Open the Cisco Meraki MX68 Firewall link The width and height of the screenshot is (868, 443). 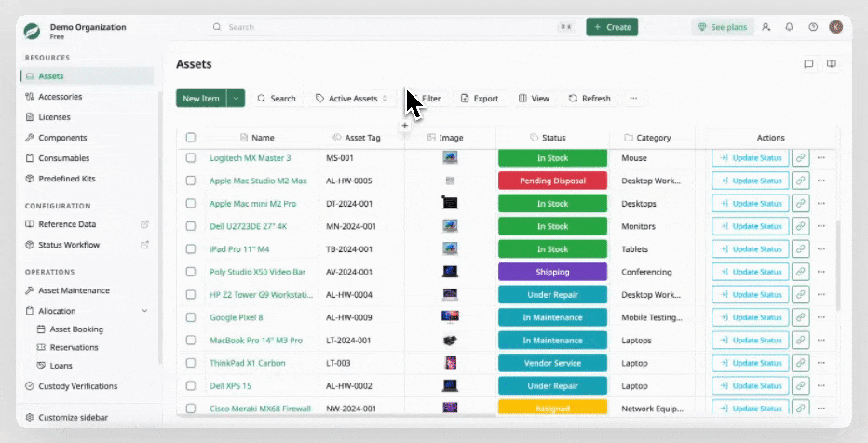260,409
